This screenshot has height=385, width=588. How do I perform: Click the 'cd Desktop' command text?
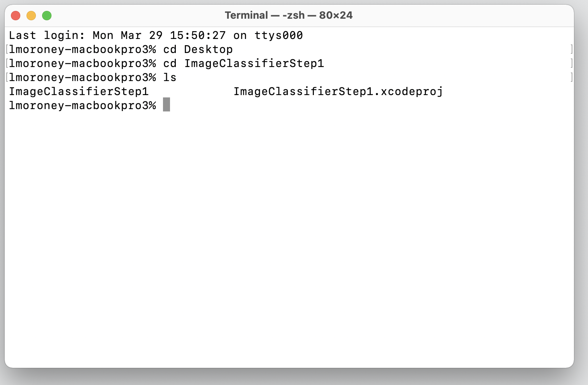tap(198, 49)
